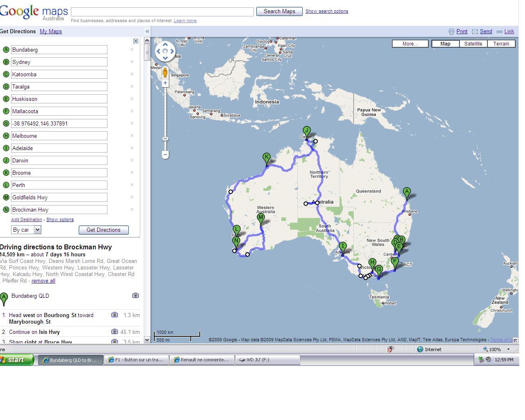This screenshot has width=525, height=420.
Task: Click map marker A at Bundaberg
Action: tap(407, 193)
